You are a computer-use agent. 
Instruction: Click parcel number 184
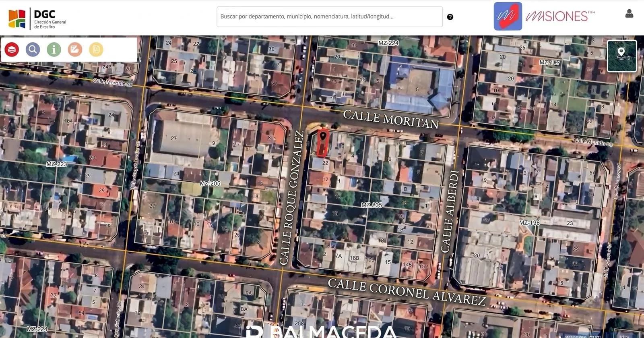point(68,121)
